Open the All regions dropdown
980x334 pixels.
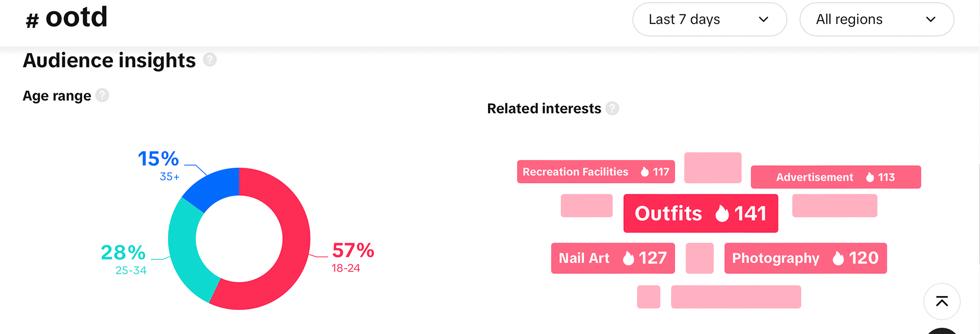[x=876, y=19]
